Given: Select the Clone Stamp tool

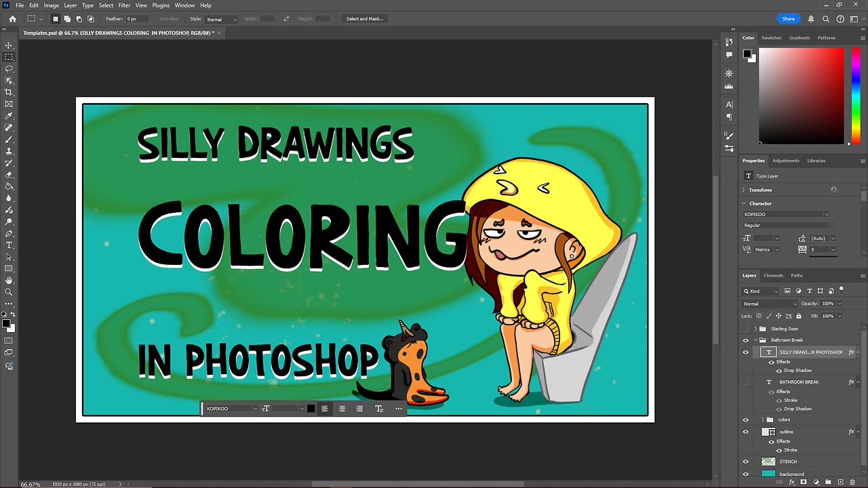Looking at the screenshot, I should pos(9,151).
